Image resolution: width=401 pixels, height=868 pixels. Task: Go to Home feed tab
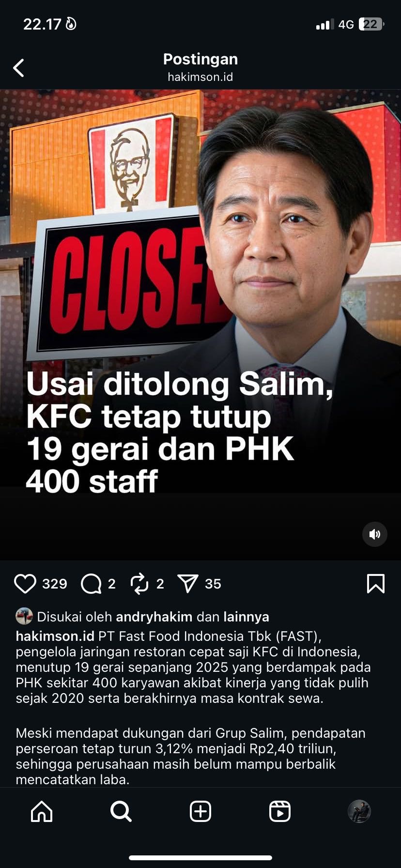(42, 811)
